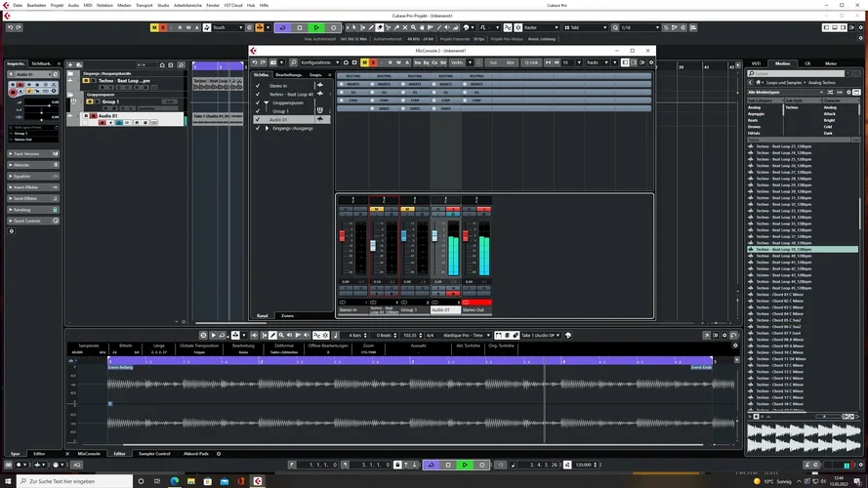Select the Zonen tab in MixConsole
The image size is (868, 488).
tap(287, 316)
